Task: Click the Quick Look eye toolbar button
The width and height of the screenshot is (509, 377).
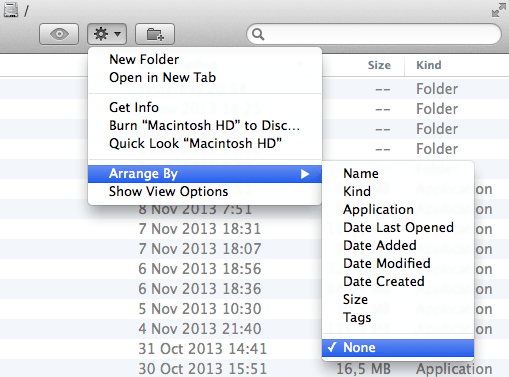Action: pyautogui.click(x=59, y=34)
